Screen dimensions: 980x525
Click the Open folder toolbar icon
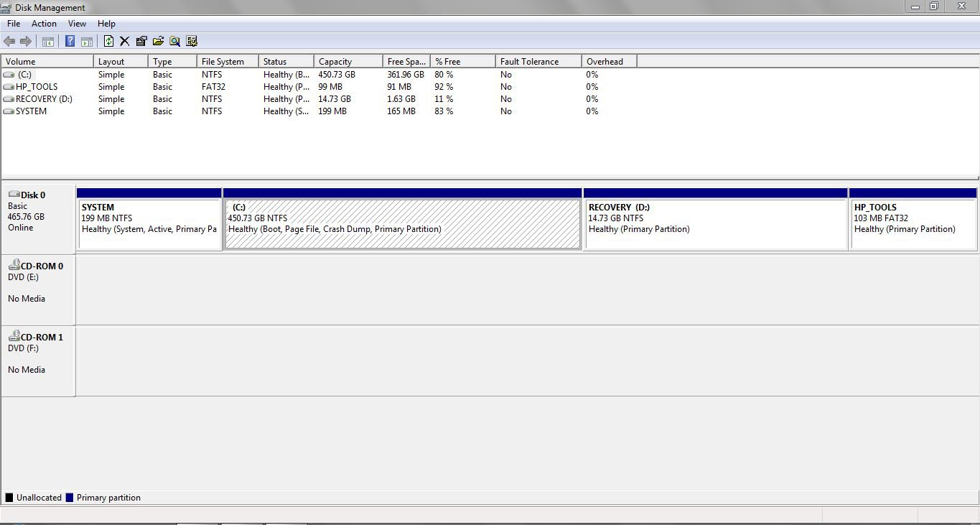tap(158, 42)
